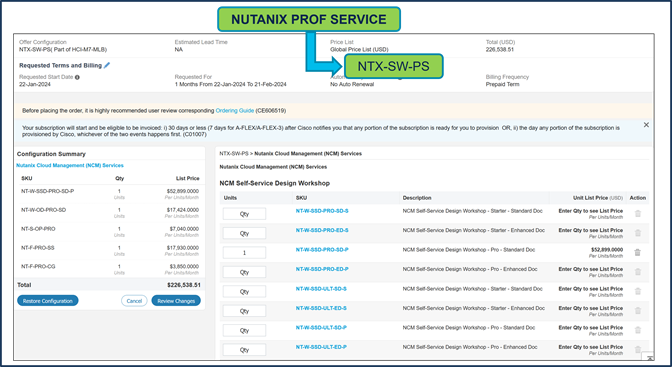672x367 pixels.
Task: Focus Qty field for NT-W-SSD-ULT-SD-P
Action: (244, 330)
